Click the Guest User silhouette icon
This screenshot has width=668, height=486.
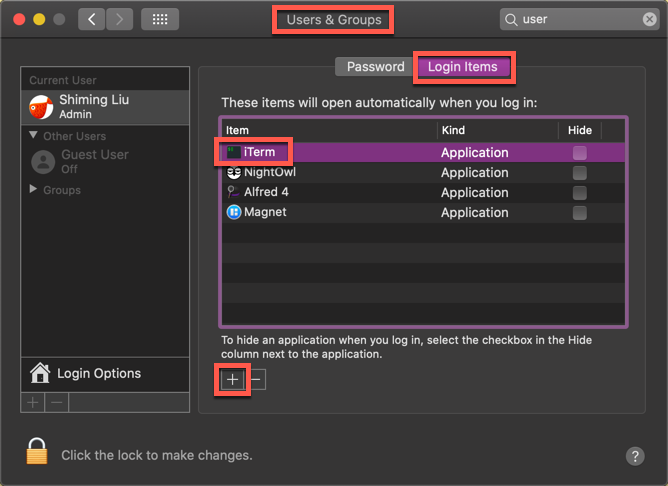click(x=43, y=162)
